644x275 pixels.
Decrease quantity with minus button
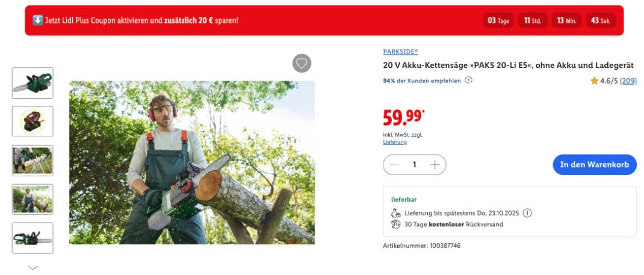pyautogui.click(x=395, y=165)
